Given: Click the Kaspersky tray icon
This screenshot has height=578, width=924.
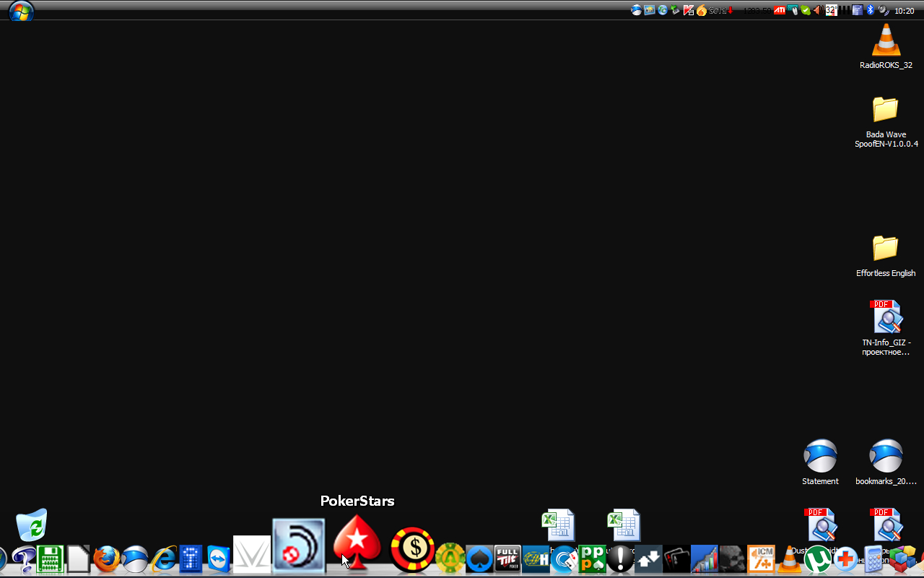Looking at the screenshot, I should [689, 10].
